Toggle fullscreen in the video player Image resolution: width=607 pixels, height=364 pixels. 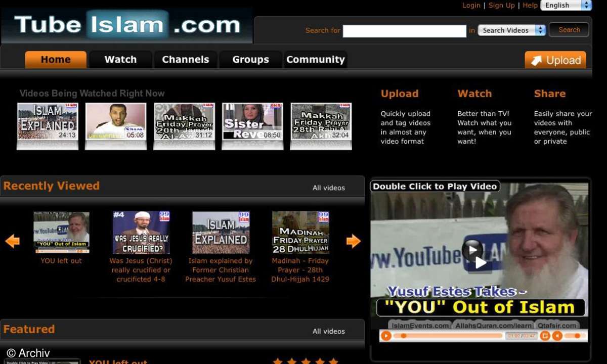(x=545, y=336)
